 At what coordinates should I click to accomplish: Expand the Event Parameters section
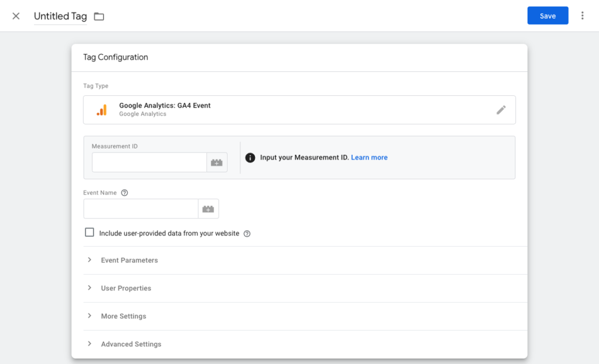coord(129,260)
